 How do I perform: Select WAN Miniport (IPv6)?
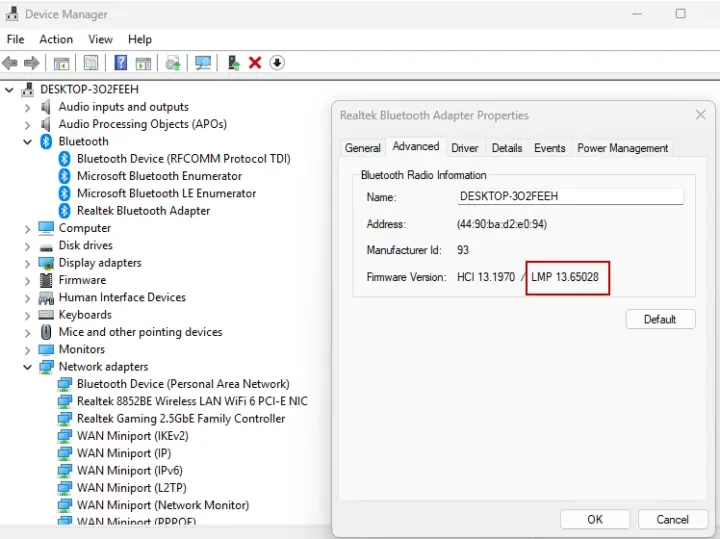point(129,471)
